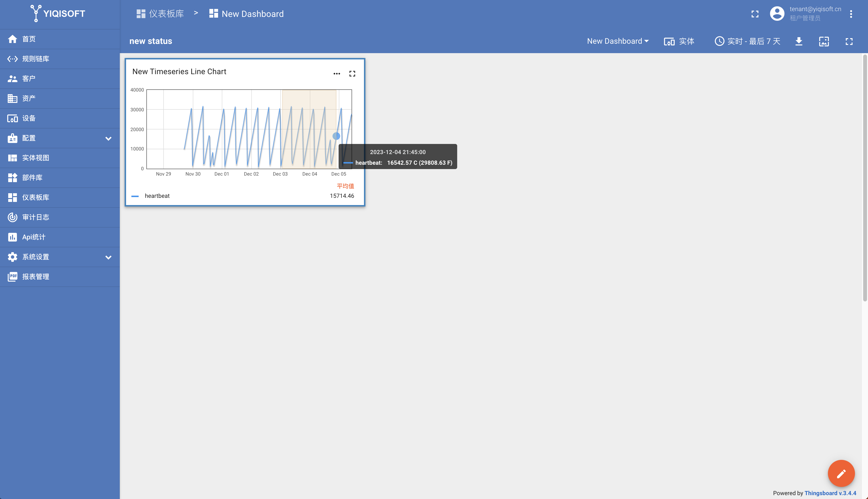Screen dimensions: 868x499
Task: Click the Thingsboard v.3.4.4 link
Action: pos(830,493)
